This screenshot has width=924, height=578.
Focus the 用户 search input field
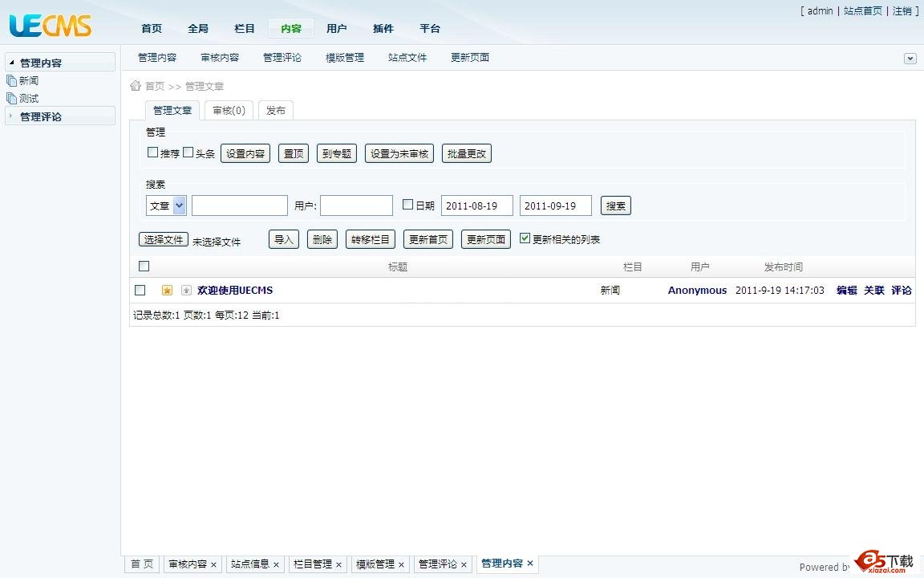[356, 206]
